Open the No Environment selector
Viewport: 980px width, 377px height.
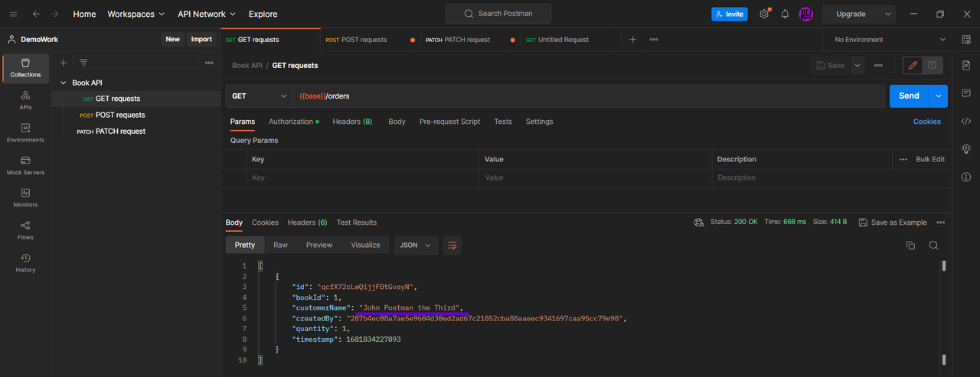[890, 40]
